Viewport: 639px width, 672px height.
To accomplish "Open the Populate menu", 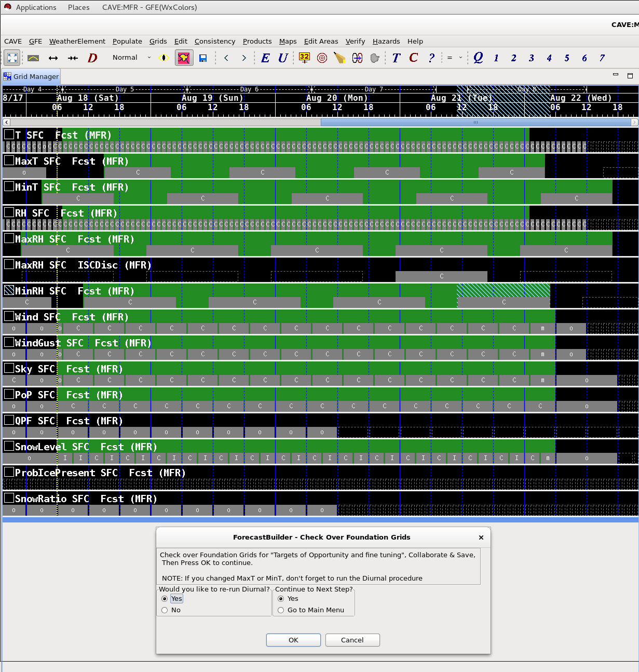I will click(127, 41).
